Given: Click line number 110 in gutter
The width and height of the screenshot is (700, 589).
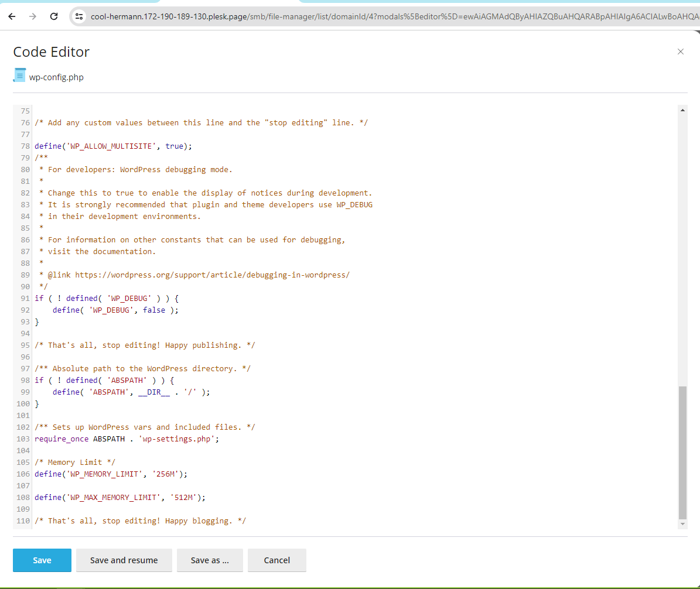Looking at the screenshot, I should point(23,520).
